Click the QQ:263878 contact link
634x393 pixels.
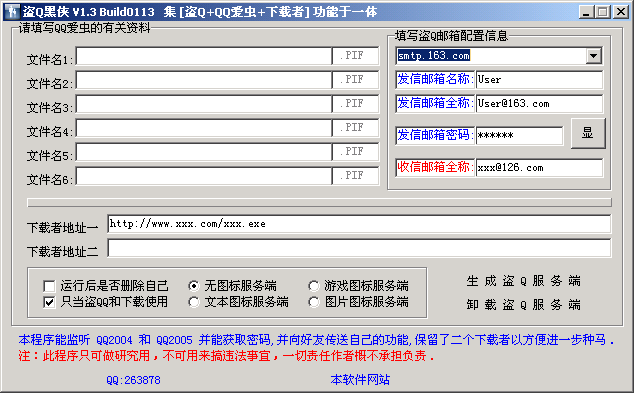pyautogui.click(x=133, y=380)
